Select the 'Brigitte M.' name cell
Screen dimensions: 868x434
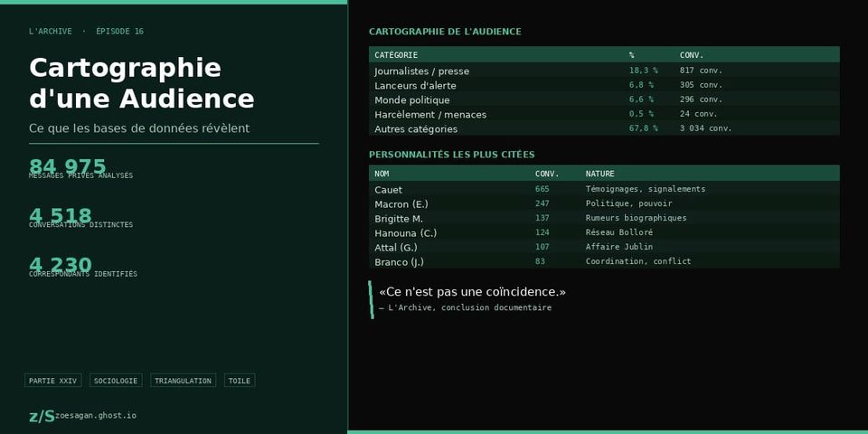click(x=399, y=218)
